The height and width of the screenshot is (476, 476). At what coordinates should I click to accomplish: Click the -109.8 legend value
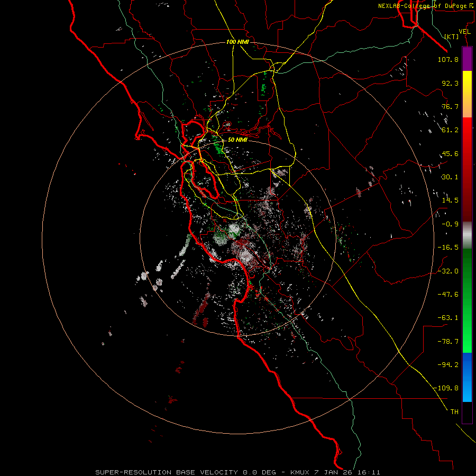(x=446, y=388)
